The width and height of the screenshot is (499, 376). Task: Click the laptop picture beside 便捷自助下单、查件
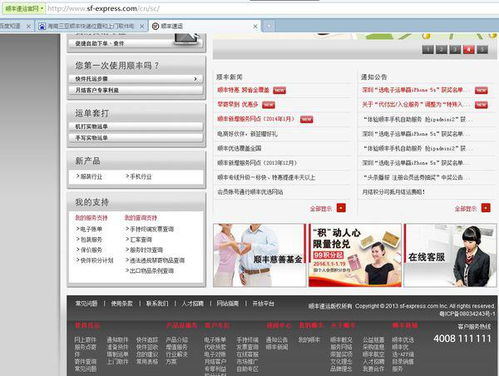[x=187, y=40]
